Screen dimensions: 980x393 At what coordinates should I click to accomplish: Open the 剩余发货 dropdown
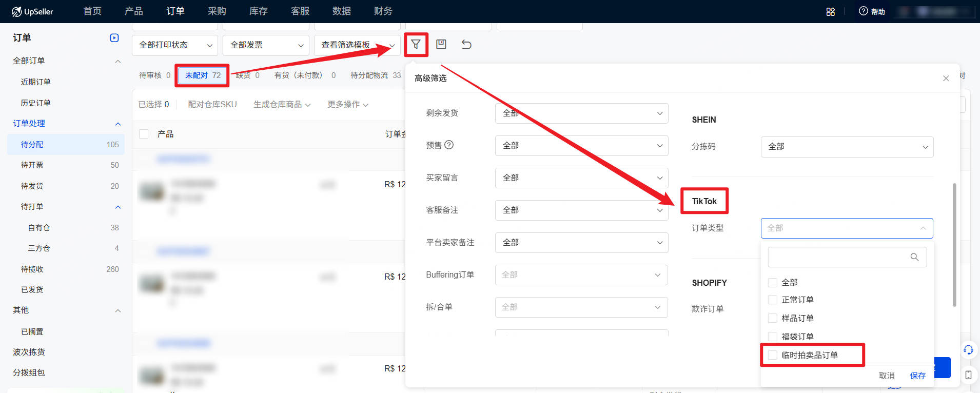pos(582,113)
